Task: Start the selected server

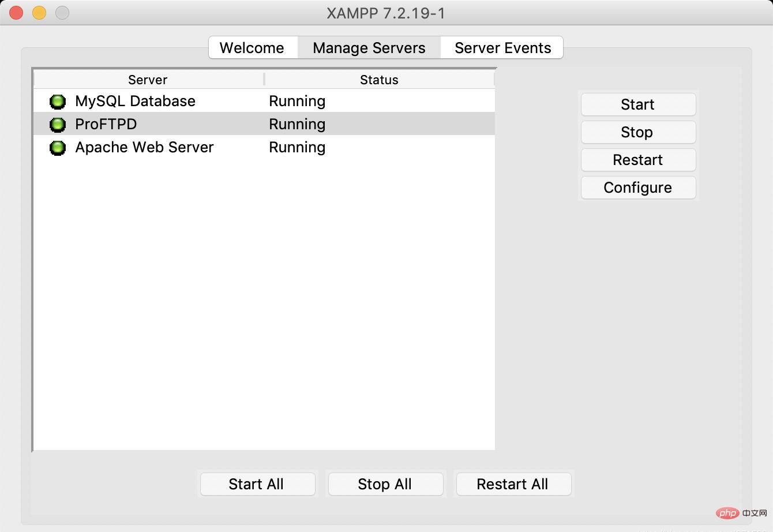Action: coord(638,104)
